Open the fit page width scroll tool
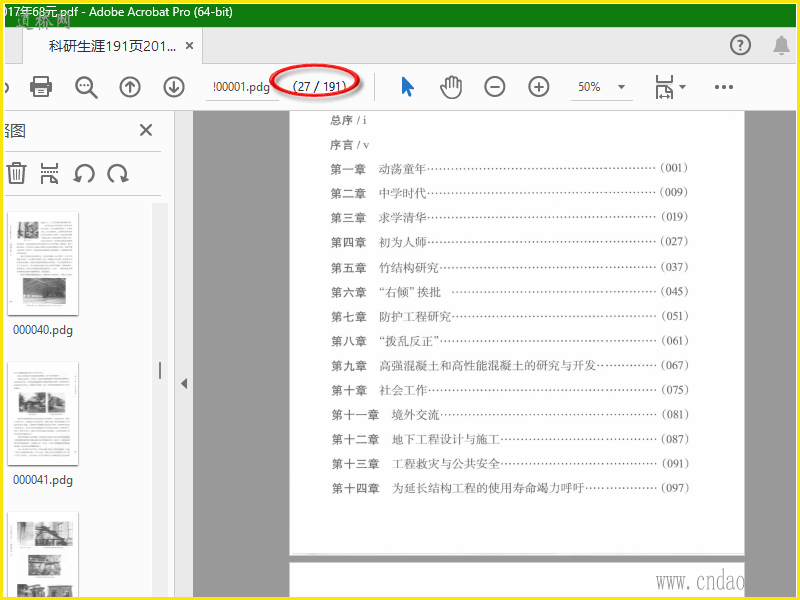The image size is (800, 600). point(664,87)
